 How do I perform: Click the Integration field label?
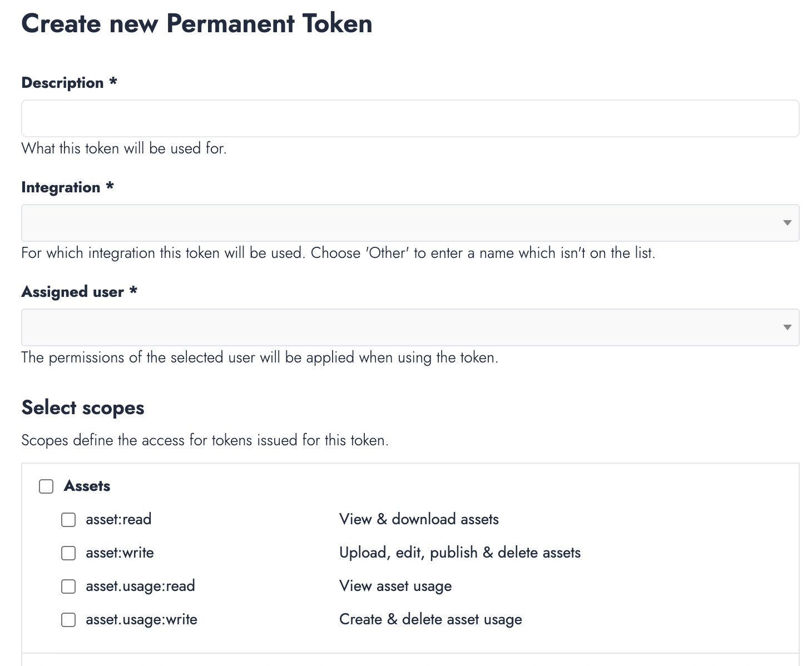61,187
